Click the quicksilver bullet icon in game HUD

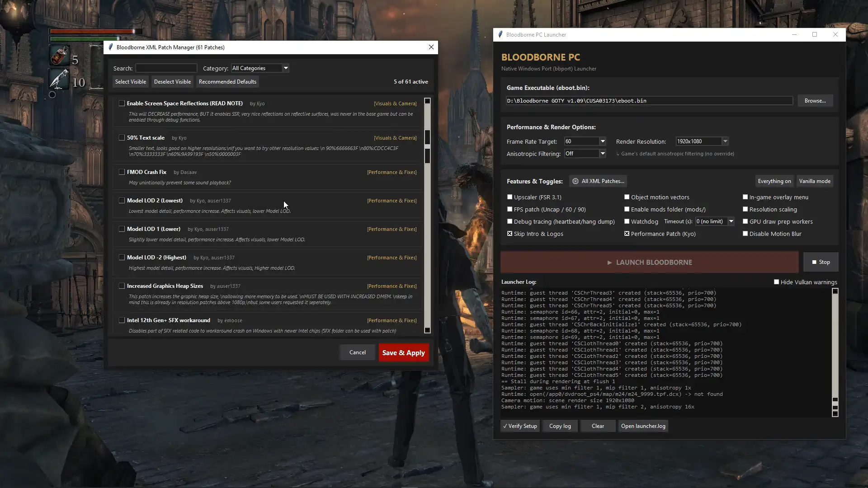(x=59, y=79)
